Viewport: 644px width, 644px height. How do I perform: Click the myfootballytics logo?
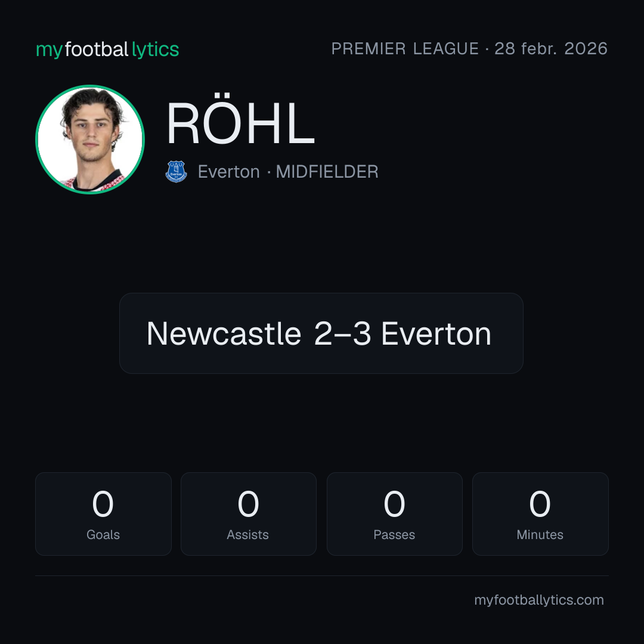pos(107,49)
